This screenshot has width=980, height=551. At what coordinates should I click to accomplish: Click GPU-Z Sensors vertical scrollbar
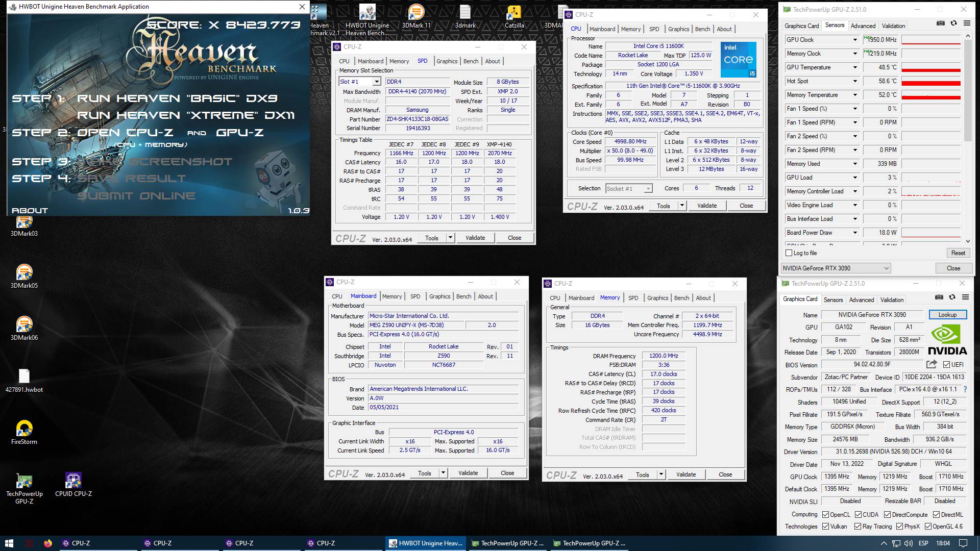pos(968,138)
